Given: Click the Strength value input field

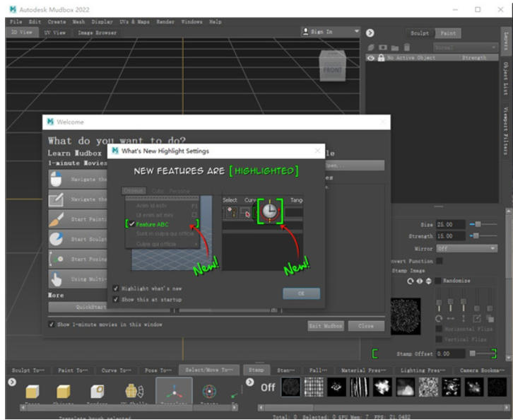Looking at the screenshot, I should click(x=451, y=236).
